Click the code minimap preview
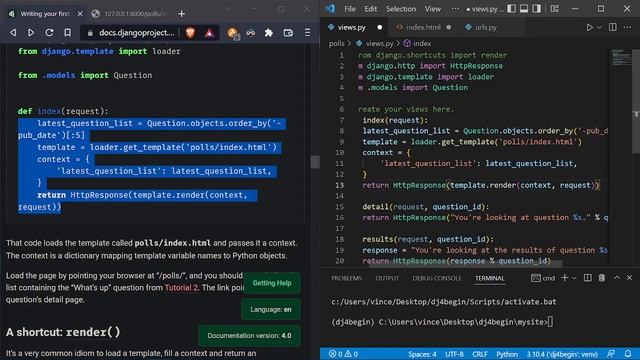Image resolution: width=640 pixels, height=360 pixels. 620,58
